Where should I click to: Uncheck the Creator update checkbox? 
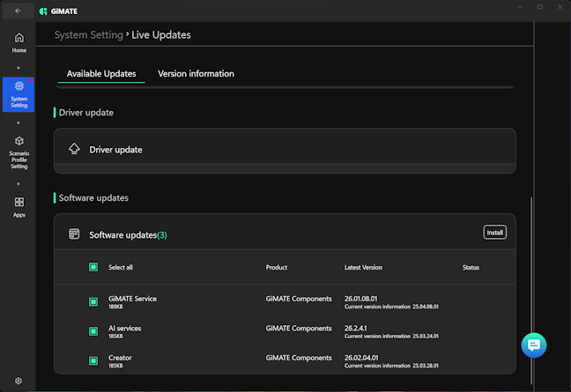click(x=93, y=361)
